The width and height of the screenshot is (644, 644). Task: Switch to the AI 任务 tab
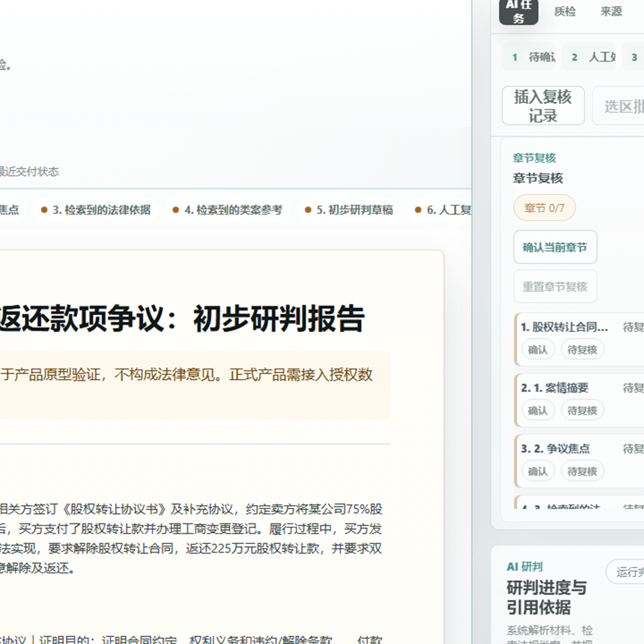(x=519, y=11)
